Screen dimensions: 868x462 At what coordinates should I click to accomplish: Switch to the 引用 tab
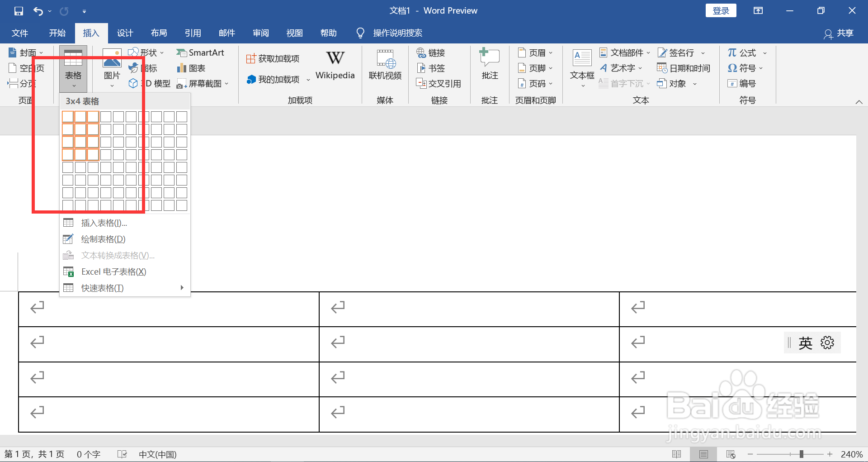point(193,33)
